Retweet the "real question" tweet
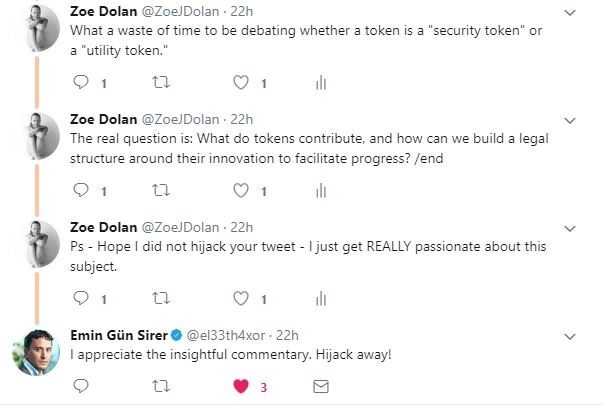603x408 pixels. point(160,190)
